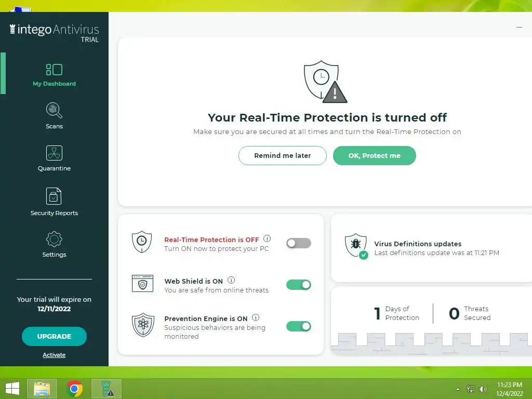Minimize the Intego window

(519, 27)
